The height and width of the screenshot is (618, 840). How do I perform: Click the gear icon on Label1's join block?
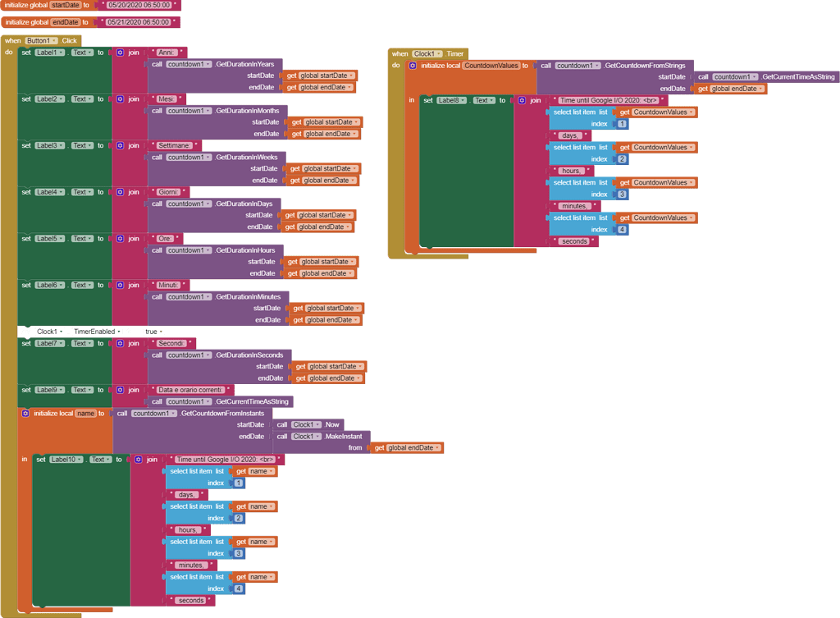pyautogui.click(x=120, y=53)
